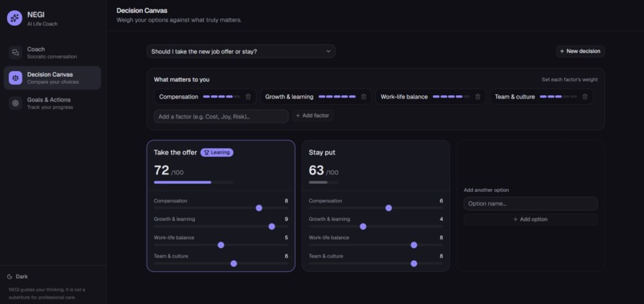
Task: Click Compensation slider in Stay put card
Action: (x=376, y=208)
